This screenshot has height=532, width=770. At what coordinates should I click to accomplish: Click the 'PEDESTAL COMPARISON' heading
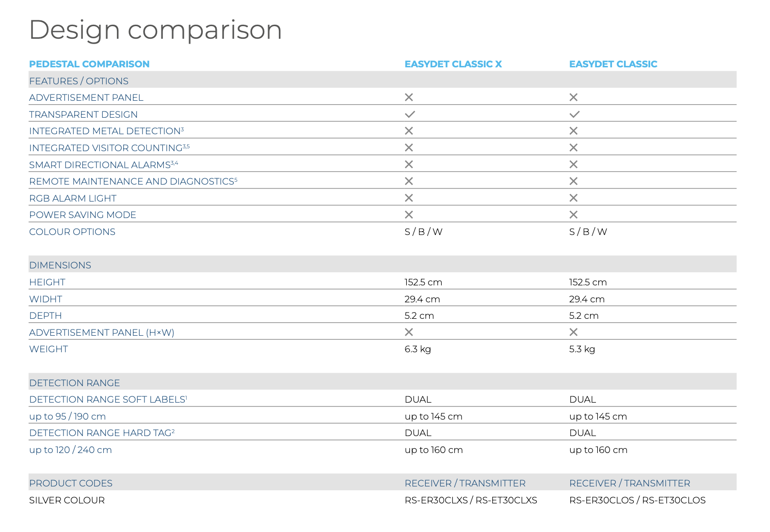(x=89, y=64)
